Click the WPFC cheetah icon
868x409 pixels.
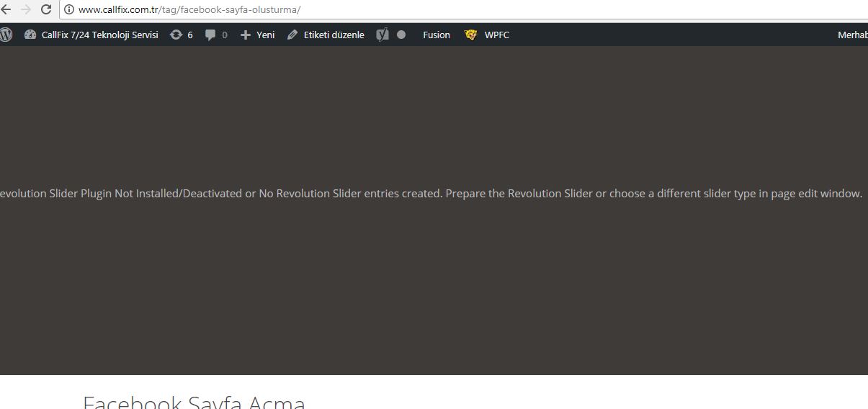click(471, 35)
